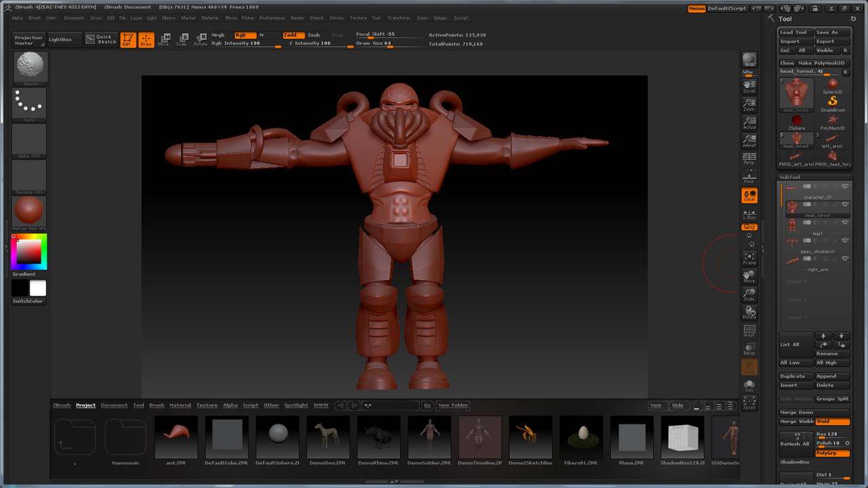Select the Rotate tool in top shelf

click(201, 40)
